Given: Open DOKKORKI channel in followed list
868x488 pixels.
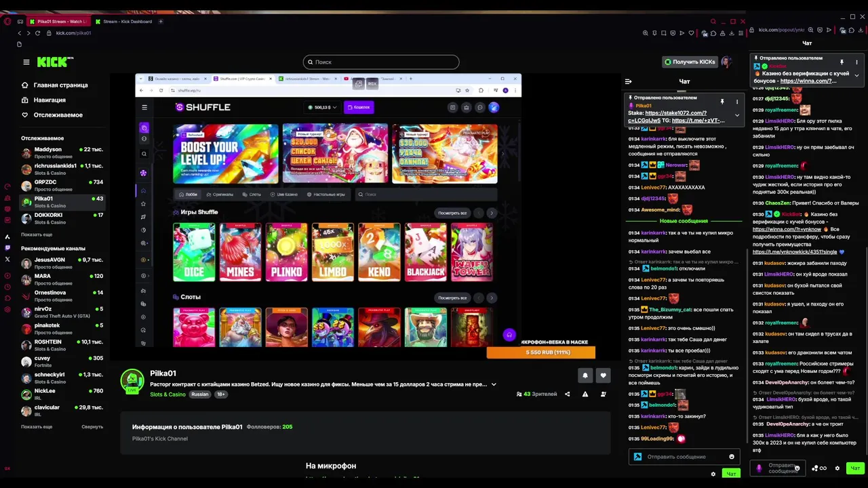Looking at the screenshot, I should (62, 218).
